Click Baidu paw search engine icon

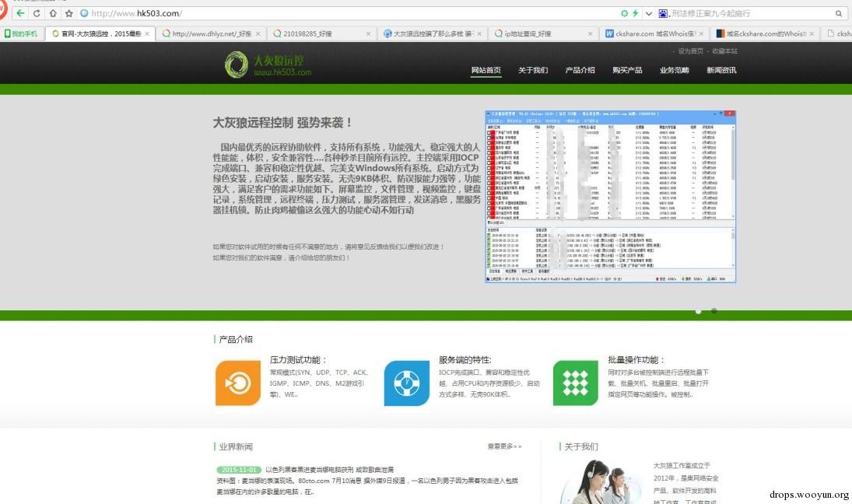click(663, 13)
